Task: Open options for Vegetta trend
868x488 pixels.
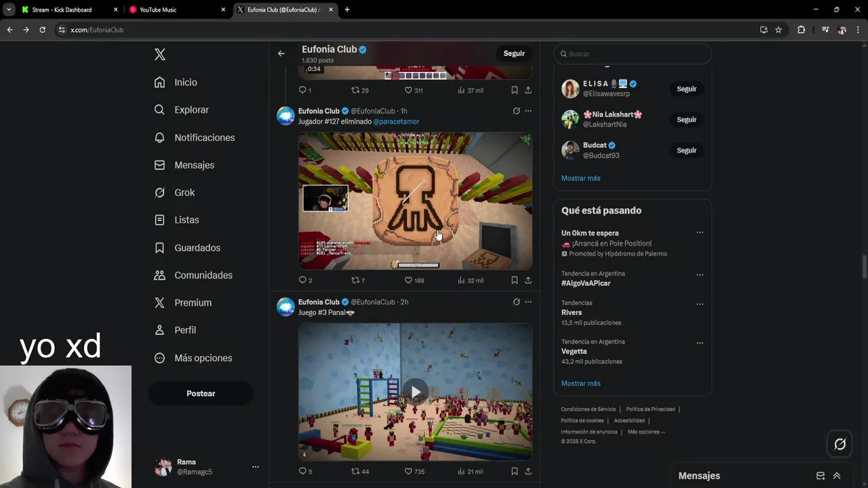Action: pyautogui.click(x=700, y=343)
